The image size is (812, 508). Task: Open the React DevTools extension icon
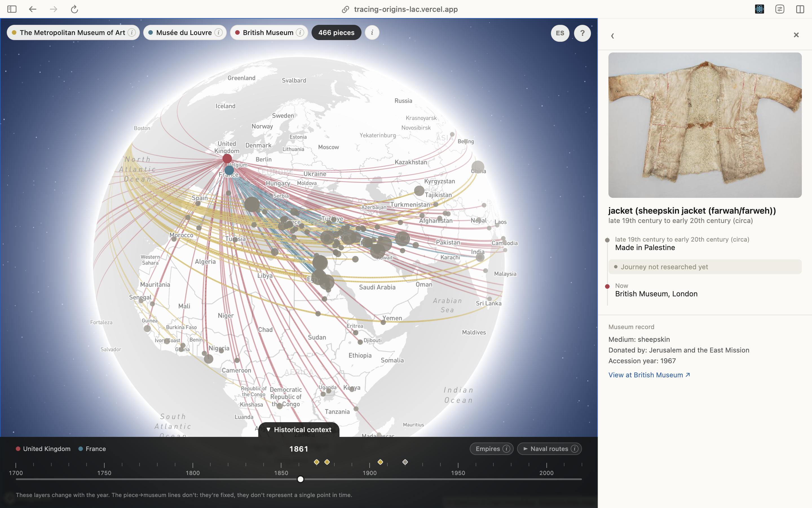click(759, 9)
